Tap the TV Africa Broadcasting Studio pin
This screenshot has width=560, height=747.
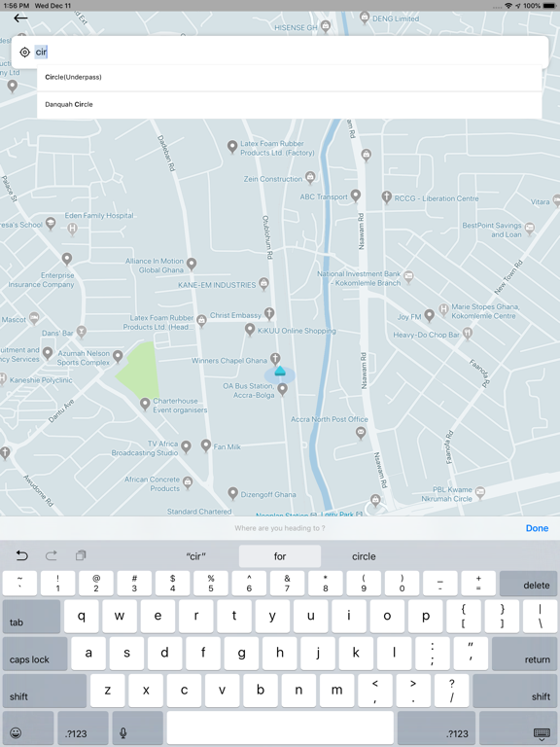(187, 446)
